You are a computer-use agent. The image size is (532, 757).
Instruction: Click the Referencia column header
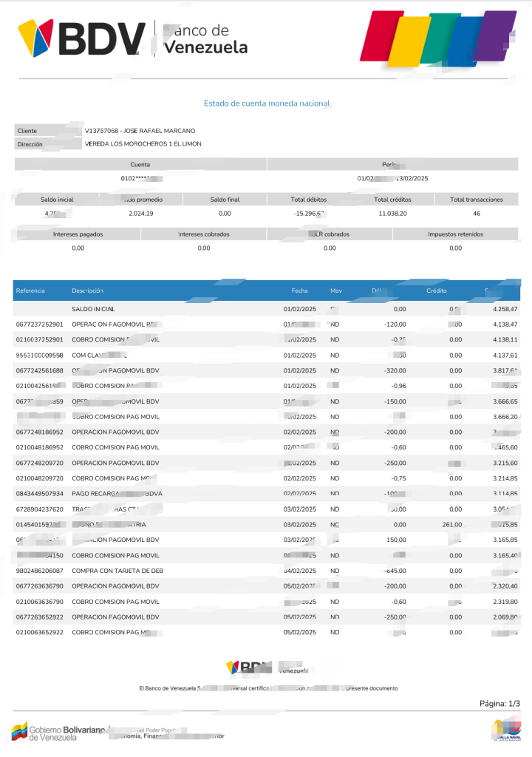(x=30, y=291)
